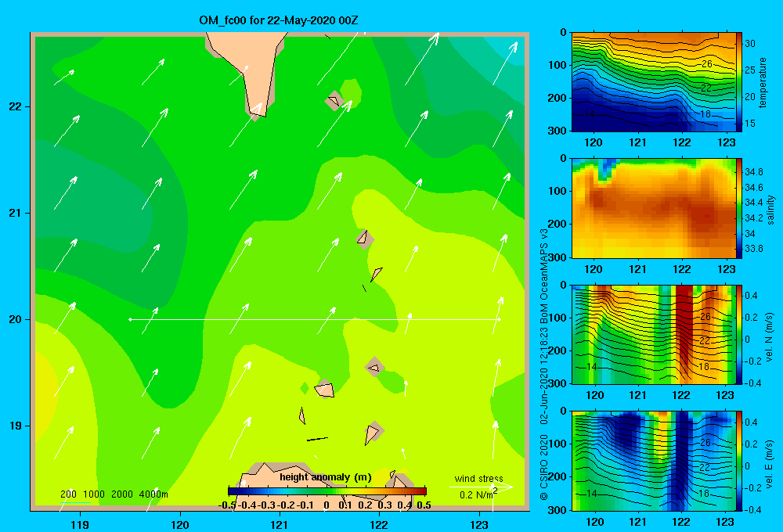
Task: Click the temperature depth section plot
Action: point(653,82)
